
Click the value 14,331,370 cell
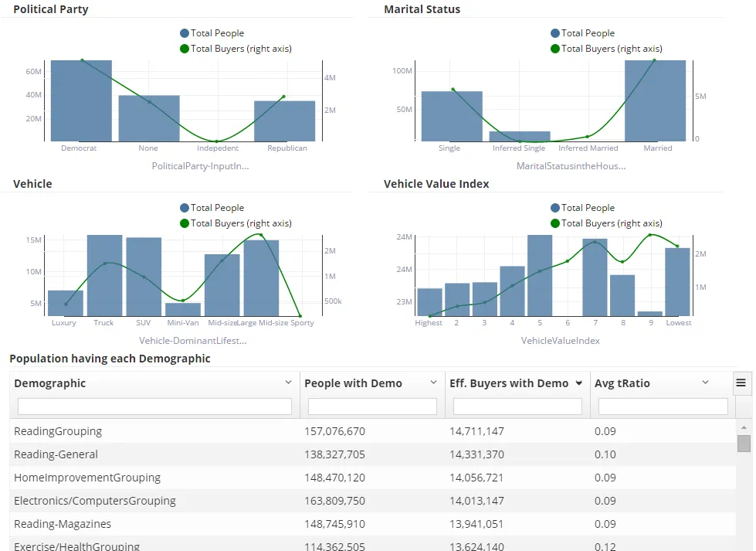pos(476,454)
